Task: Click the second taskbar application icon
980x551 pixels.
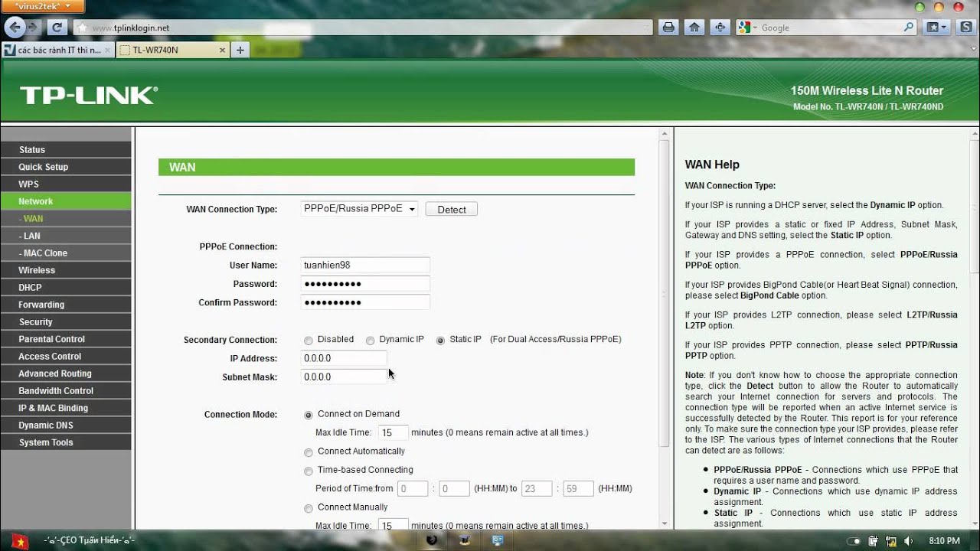Action: pos(465,540)
